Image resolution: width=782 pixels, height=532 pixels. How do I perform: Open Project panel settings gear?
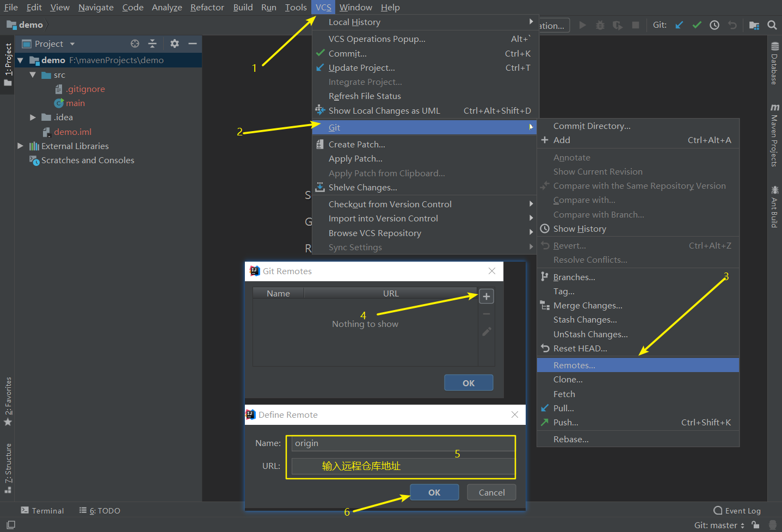click(175, 44)
